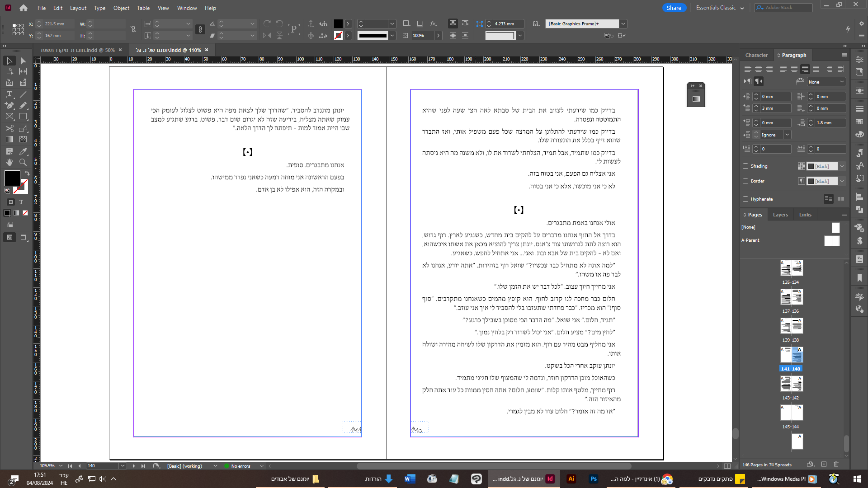Viewport: 868px width, 488px height.
Task: Open the Layout menu
Action: point(78,8)
